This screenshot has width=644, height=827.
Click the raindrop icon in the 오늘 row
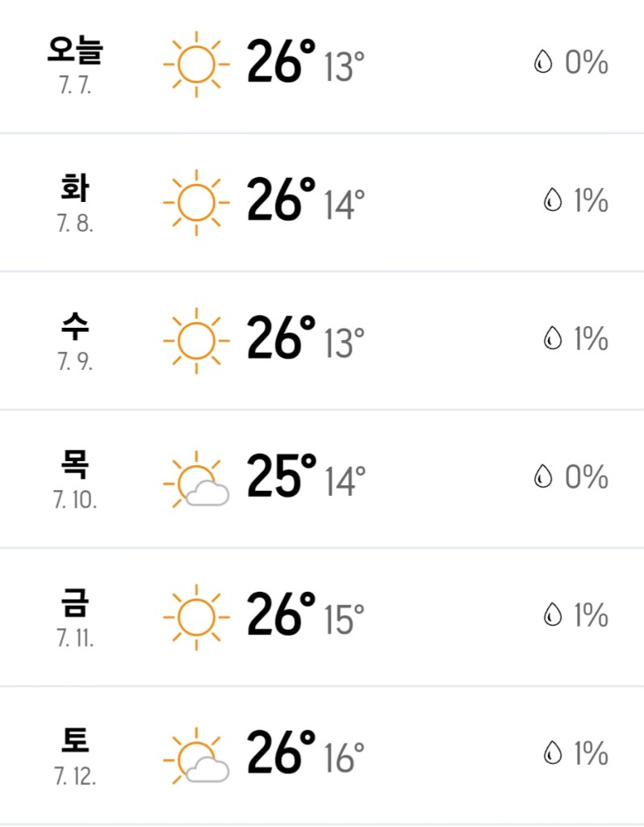point(543,63)
